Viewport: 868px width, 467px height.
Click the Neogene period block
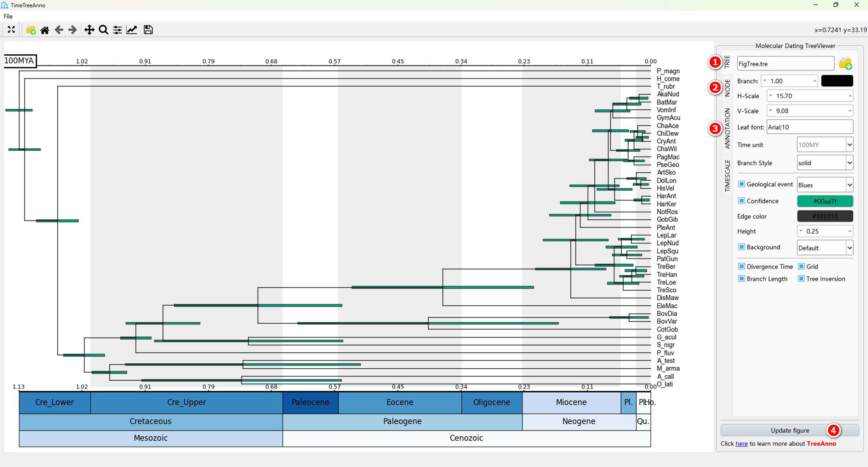click(x=579, y=422)
